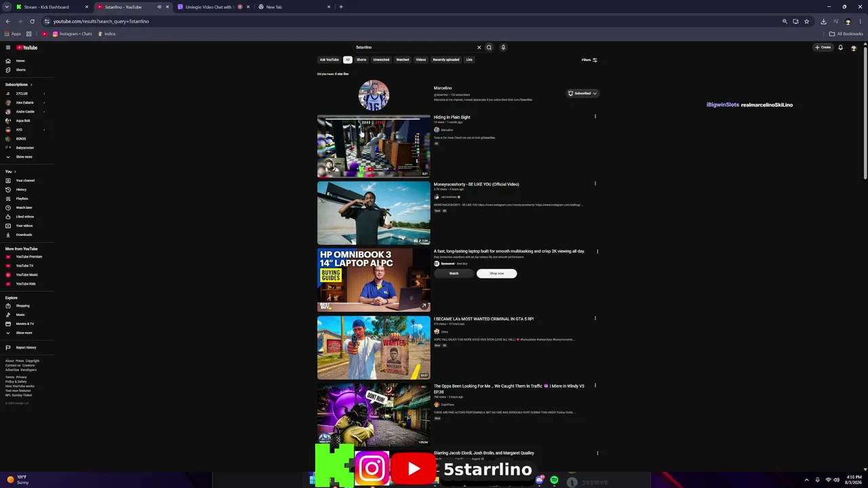This screenshot has width=868, height=488.
Task: Open Movies & TV under Explore
Action: pyautogui.click(x=24, y=324)
